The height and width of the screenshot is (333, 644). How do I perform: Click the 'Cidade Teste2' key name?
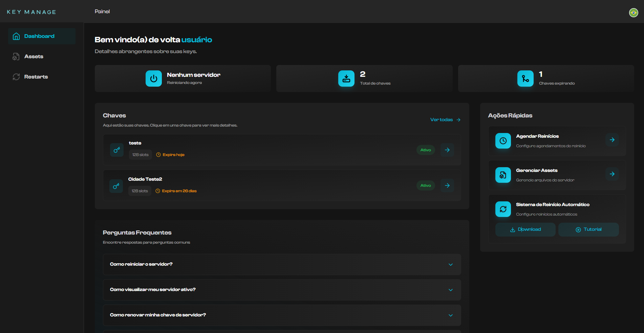pos(145,179)
